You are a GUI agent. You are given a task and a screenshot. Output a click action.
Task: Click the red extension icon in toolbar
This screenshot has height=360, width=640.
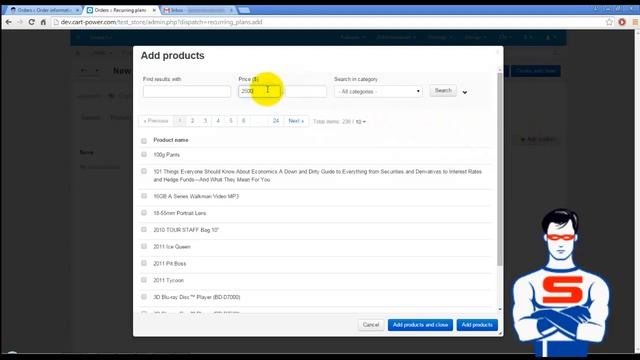point(622,22)
